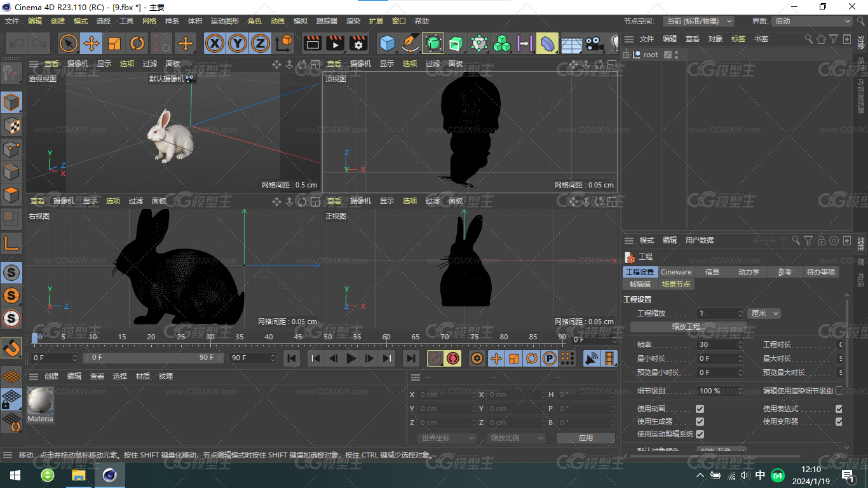This screenshot has height=488, width=868.
Task: Open the 运动图形 menu
Action: tap(226, 21)
